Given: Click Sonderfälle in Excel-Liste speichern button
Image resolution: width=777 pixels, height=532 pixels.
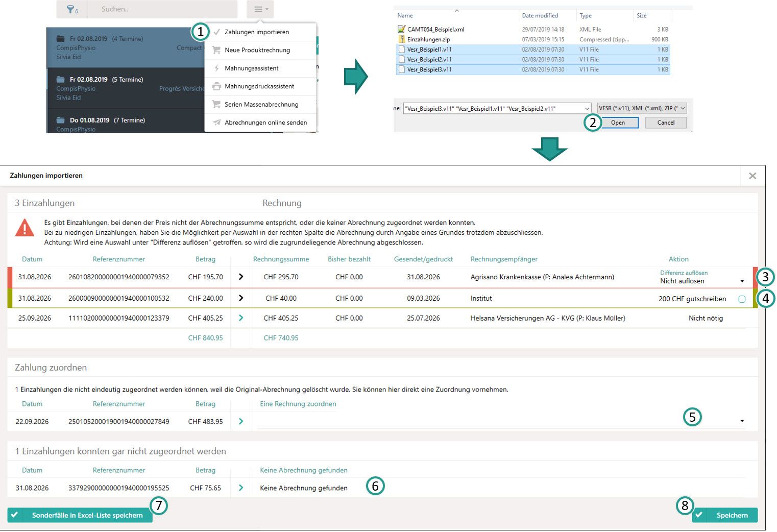Looking at the screenshot, I should coord(80,515).
